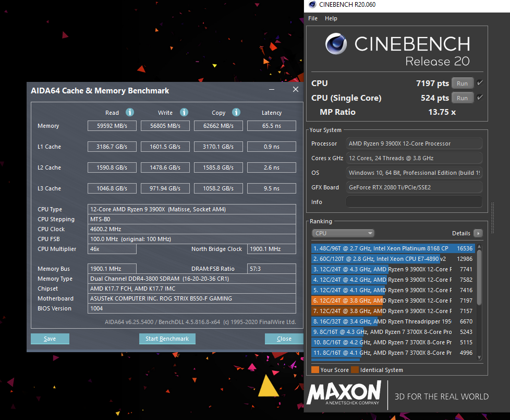Viewport: 510px width, 420px height.
Task: Toggle the CPU test checkbox
Action: (480, 83)
